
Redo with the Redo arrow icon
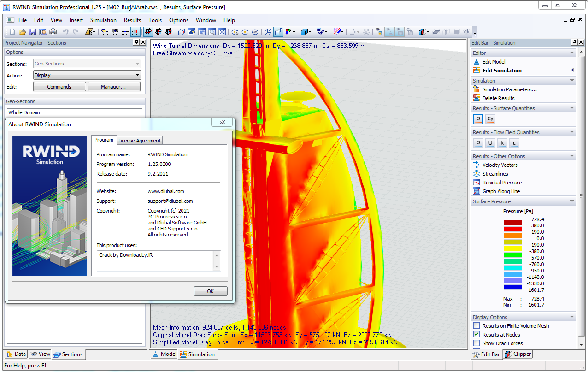[x=76, y=32]
